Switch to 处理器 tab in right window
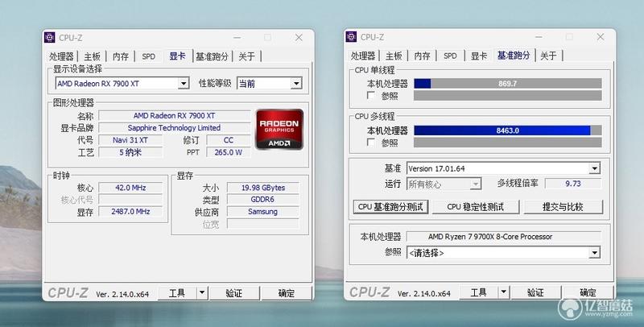 (x=363, y=56)
